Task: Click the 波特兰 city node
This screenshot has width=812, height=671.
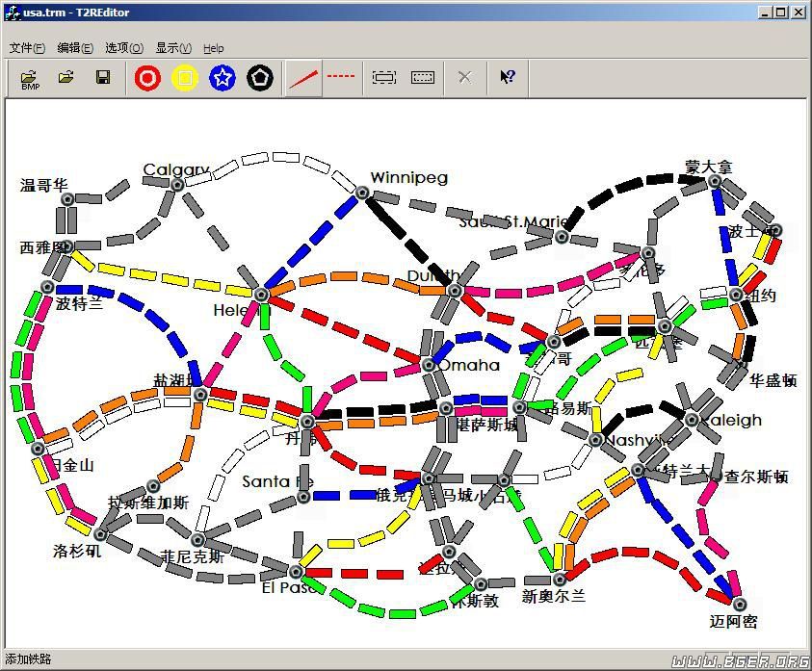Action: point(47,286)
